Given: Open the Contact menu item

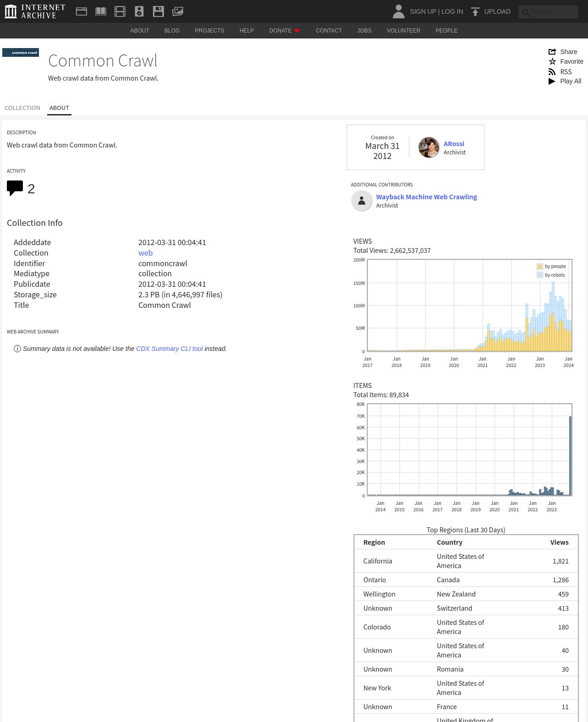Looking at the screenshot, I should tap(329, 31).
